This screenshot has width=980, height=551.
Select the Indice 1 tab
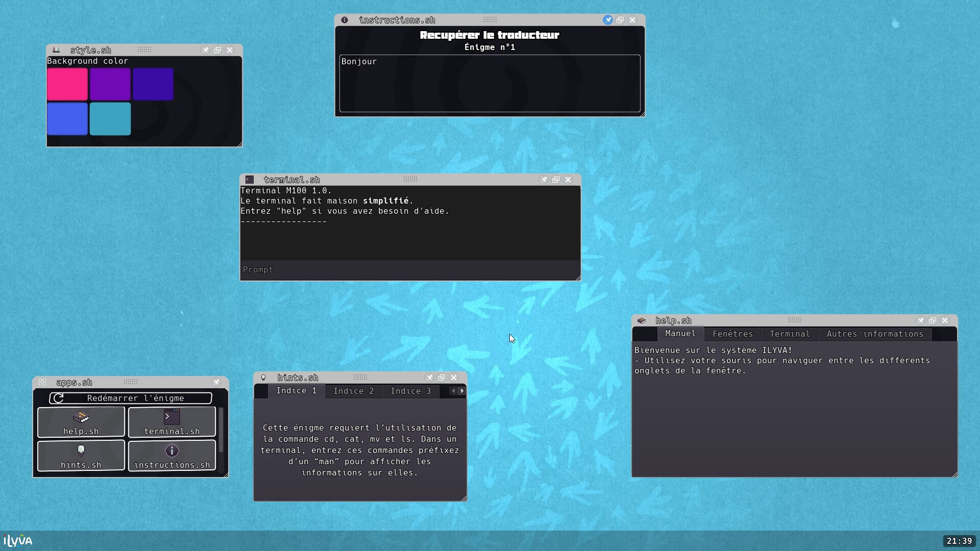(297, 391)
